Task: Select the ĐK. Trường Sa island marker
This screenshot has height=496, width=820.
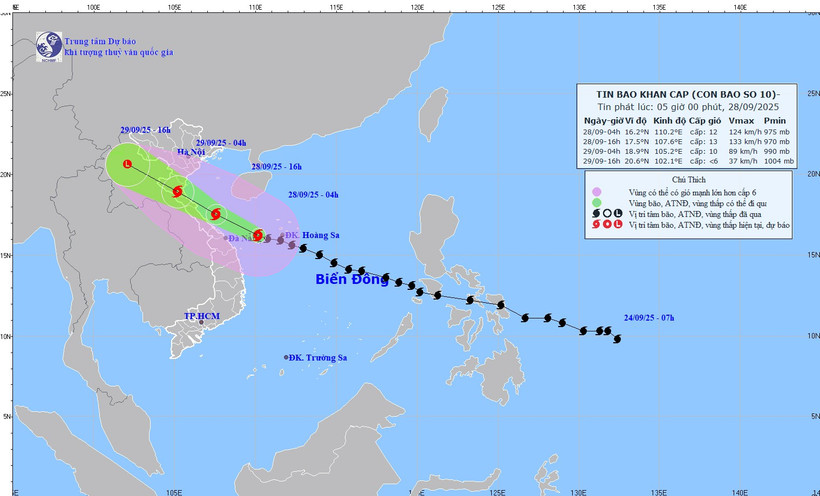Action: pos(286,357)
